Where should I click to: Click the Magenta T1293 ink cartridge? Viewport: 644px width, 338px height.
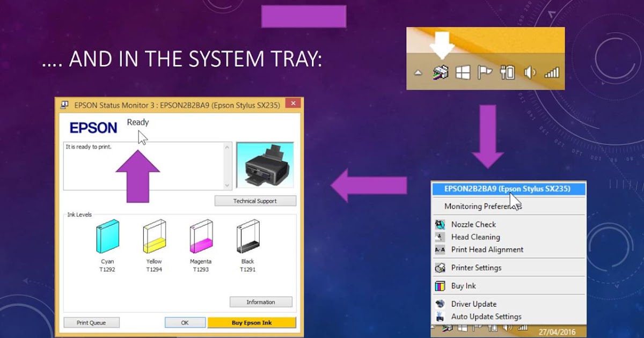pos(201,237)
